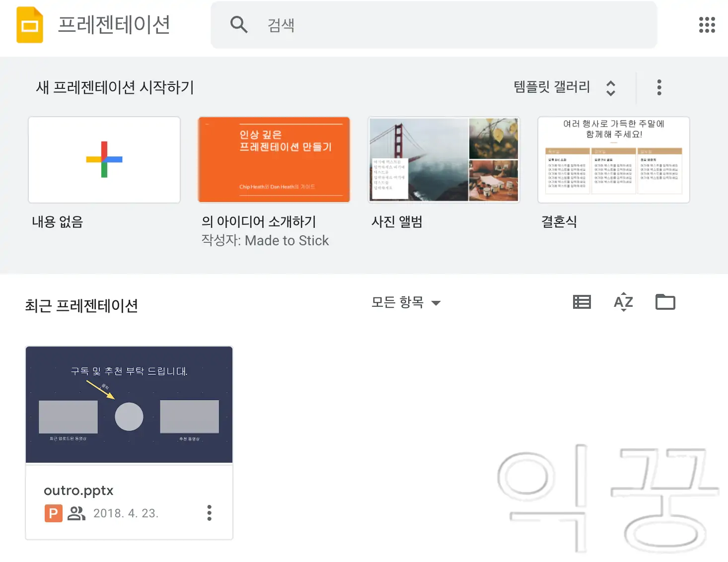Switch to list view for presentations
This screenshot has height=562, width=728.
[581, 302]
